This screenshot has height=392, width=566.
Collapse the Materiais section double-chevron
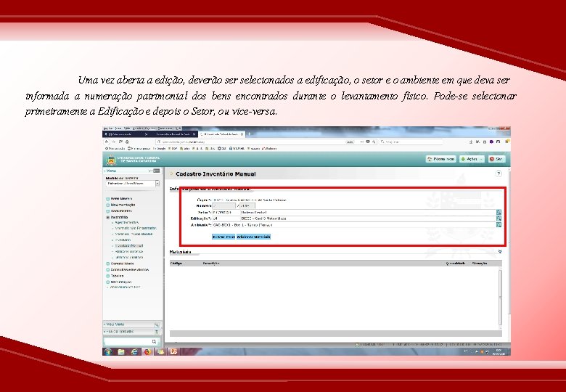coord(500,251)
